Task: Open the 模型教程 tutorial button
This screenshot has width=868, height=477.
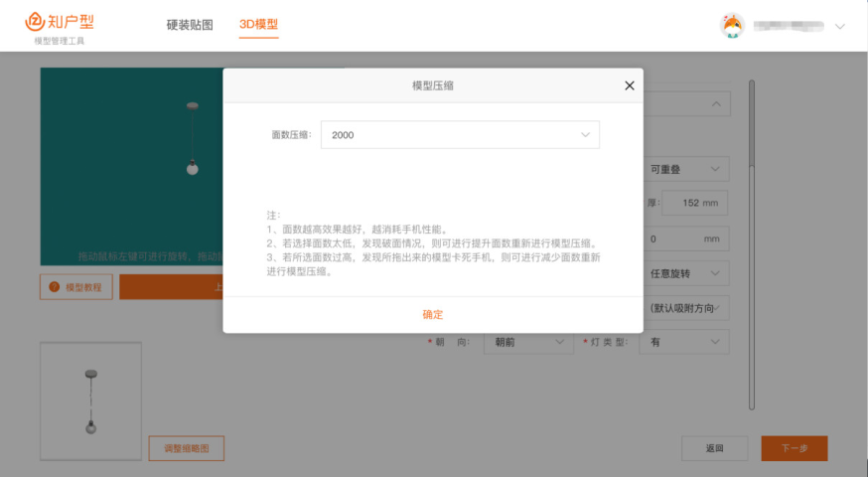Action: 76,287
